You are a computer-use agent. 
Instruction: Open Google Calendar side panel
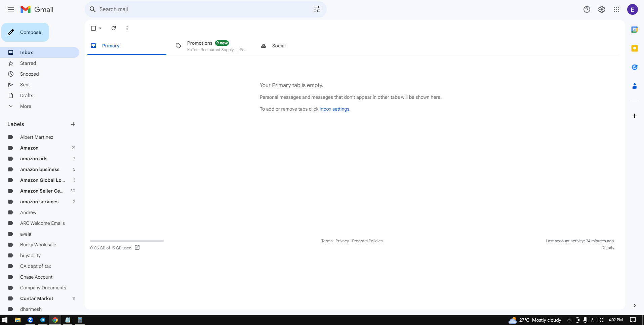[635, 30]
